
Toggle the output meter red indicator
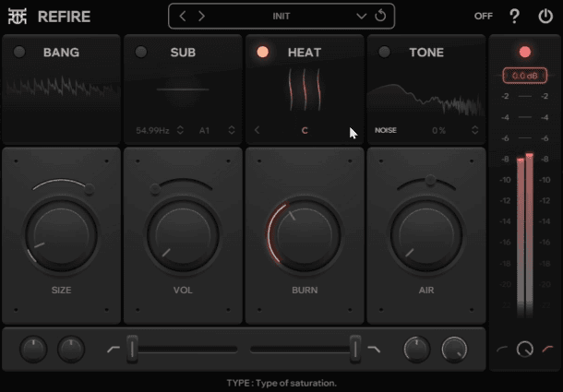[525, 52]
